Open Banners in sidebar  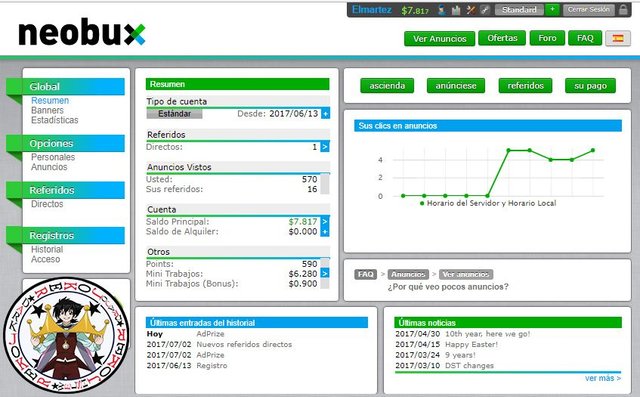tap(47, 110)
